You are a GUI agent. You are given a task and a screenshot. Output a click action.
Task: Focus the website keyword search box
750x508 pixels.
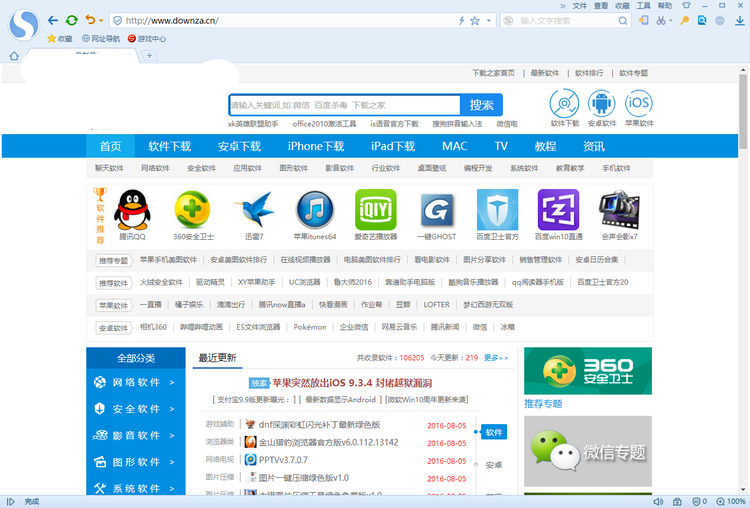click(344, 105)
